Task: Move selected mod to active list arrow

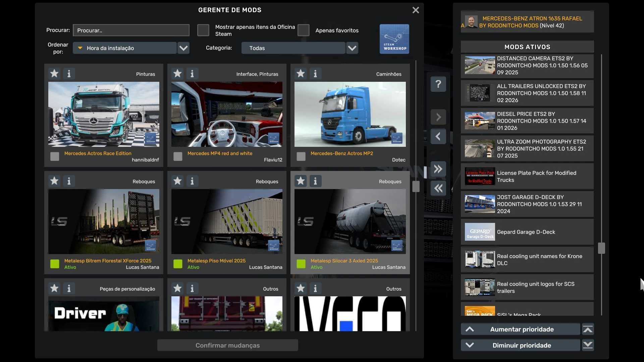Action: pyautogui.click(x=438, y=117)
